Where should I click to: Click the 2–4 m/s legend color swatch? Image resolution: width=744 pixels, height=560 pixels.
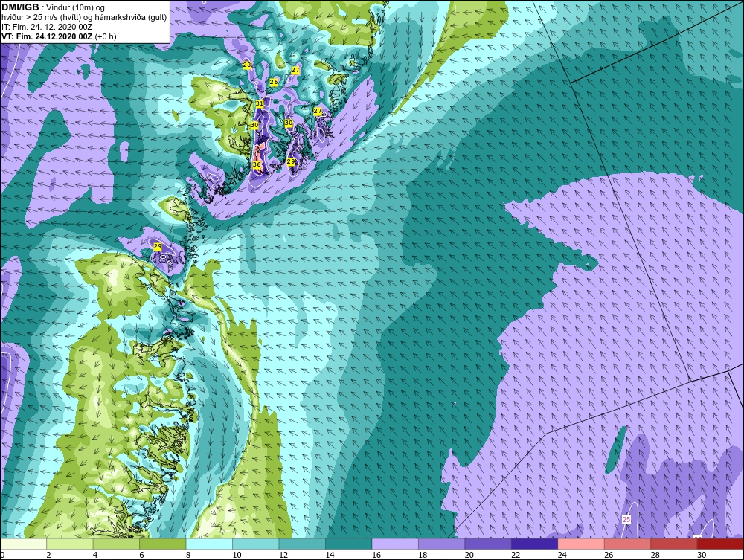coord(70,544)
